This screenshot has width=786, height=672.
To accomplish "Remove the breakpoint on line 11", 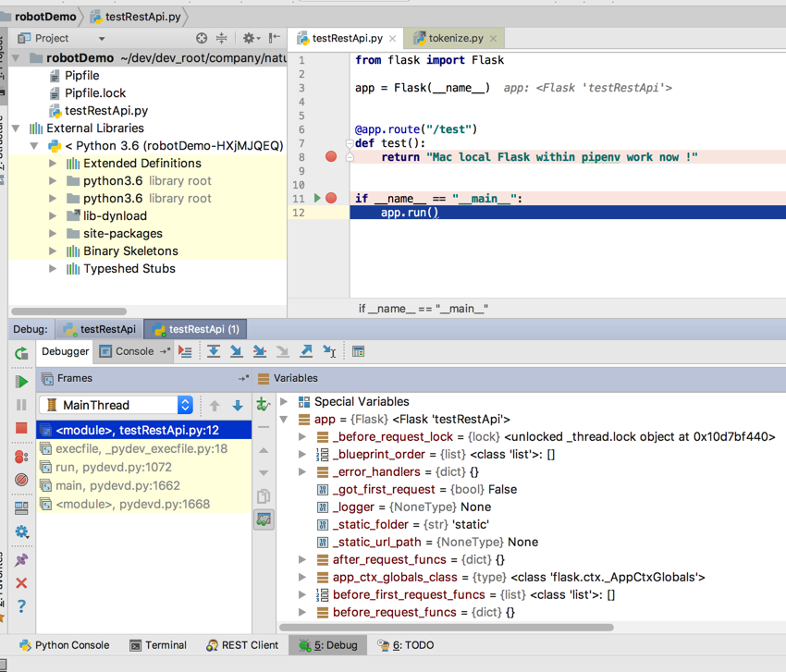I will 331,199.
